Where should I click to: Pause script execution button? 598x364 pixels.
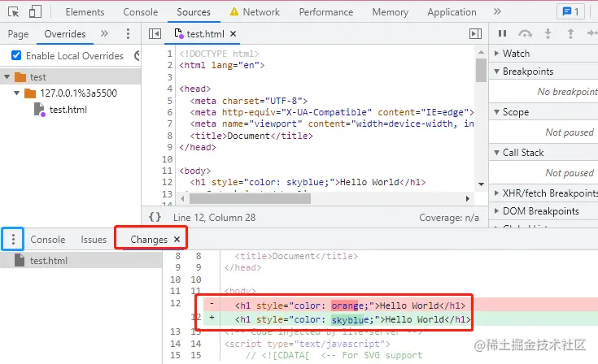(x=502, y=33)
